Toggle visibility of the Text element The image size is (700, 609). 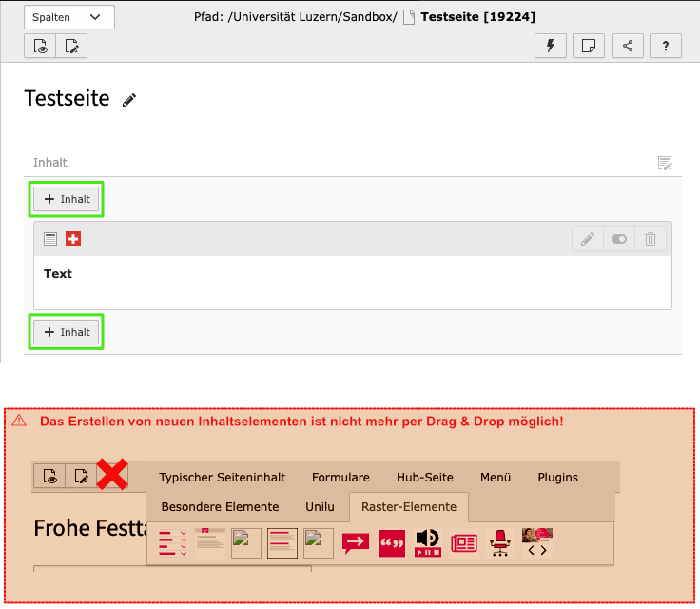[619, 239]
